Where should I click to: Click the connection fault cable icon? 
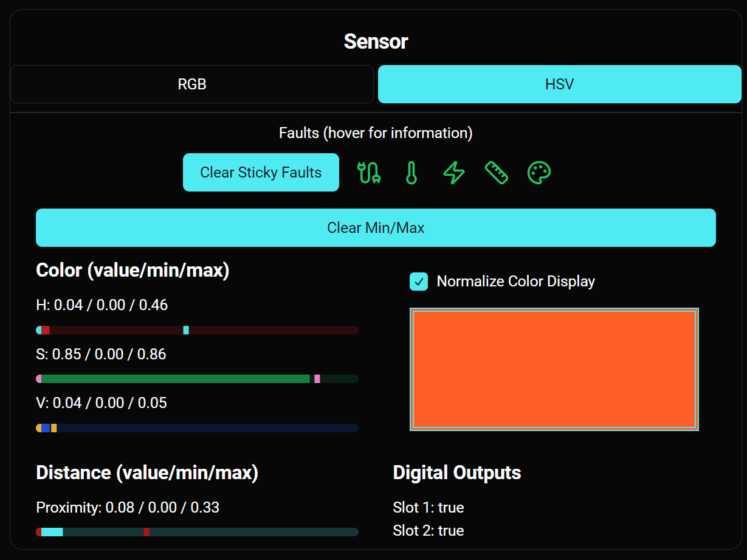pos(369,172)
